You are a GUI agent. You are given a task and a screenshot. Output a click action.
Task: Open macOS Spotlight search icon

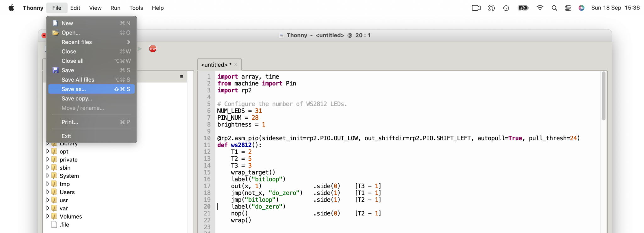coord(554,8)
